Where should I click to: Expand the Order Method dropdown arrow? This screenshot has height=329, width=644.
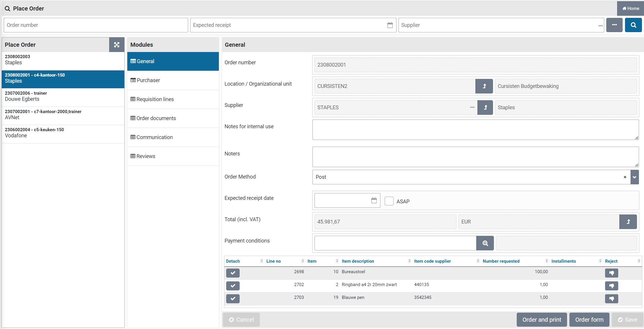634,177
